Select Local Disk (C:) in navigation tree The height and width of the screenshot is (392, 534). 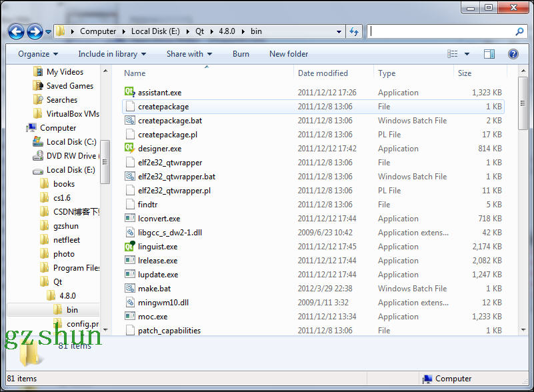coord(71,142)
